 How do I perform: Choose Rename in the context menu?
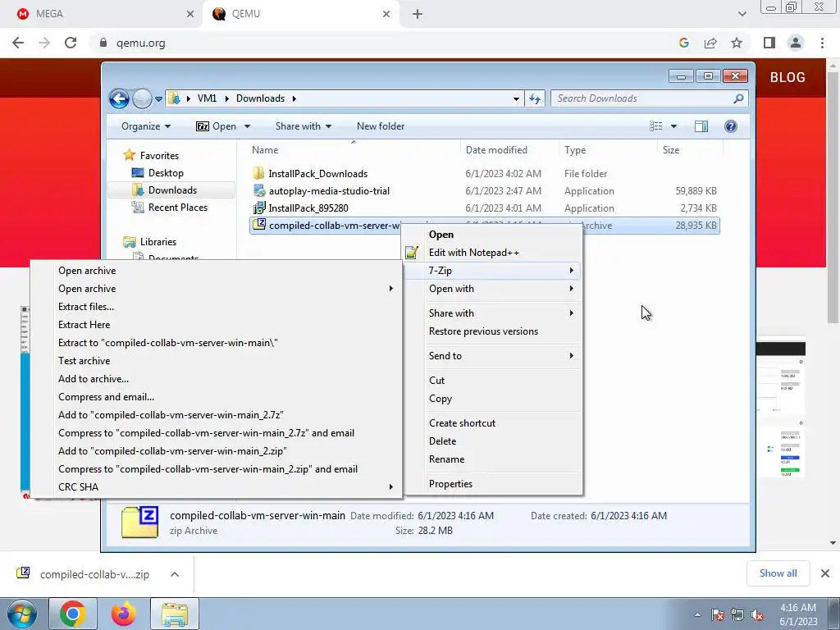446,459
